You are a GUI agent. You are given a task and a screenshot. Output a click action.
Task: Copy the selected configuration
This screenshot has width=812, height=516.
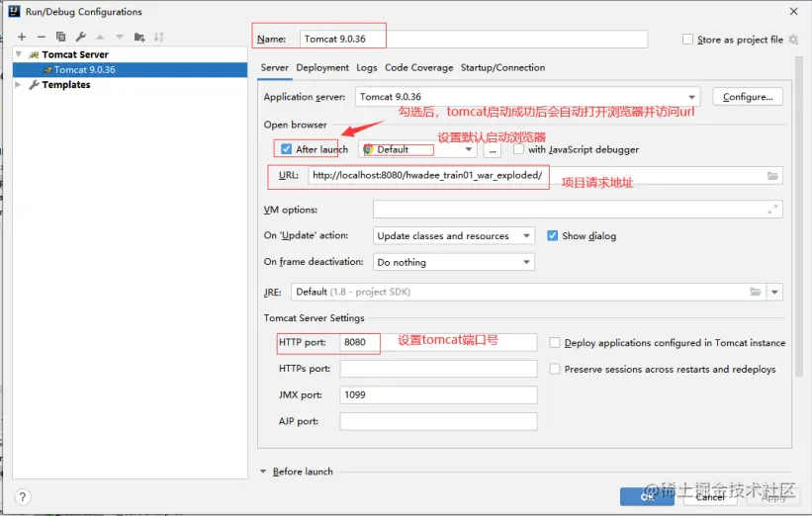[60, 37]
